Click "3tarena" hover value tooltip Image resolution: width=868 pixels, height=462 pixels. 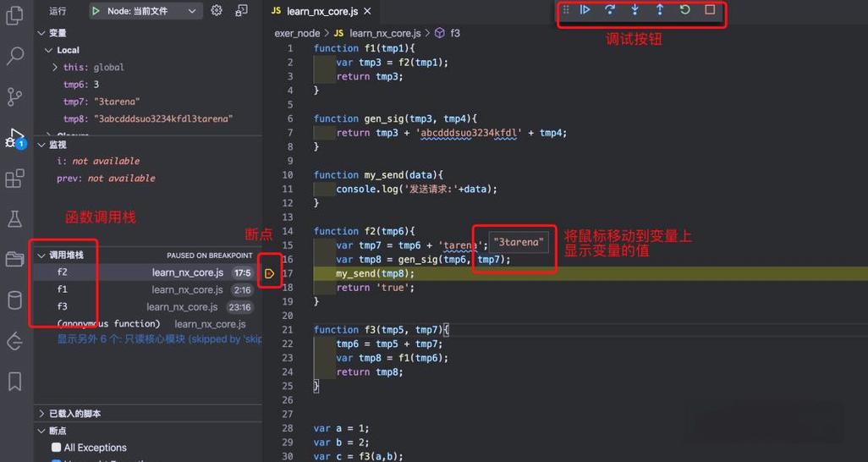pos(519,242)
